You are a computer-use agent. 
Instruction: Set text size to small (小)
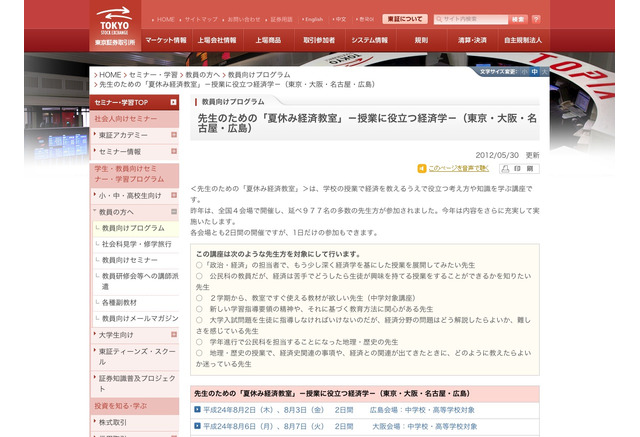pos(522,72)
